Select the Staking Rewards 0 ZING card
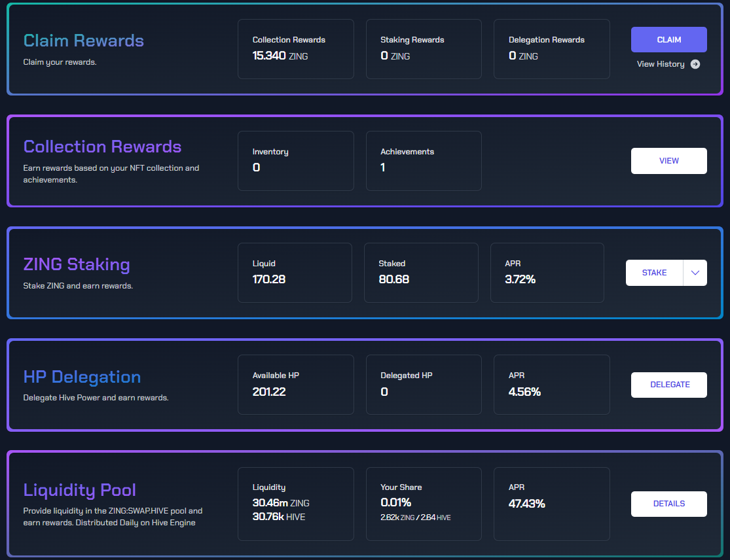Image resolution: width=730 pixels, height=560 pixels. [x=424, y=49]
